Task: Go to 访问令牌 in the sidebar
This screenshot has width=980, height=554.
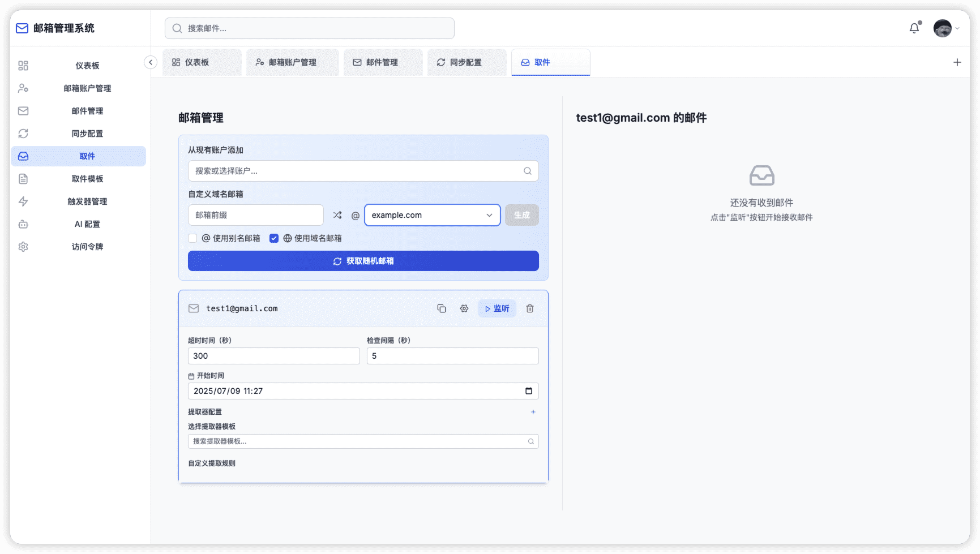Action: 78,247
